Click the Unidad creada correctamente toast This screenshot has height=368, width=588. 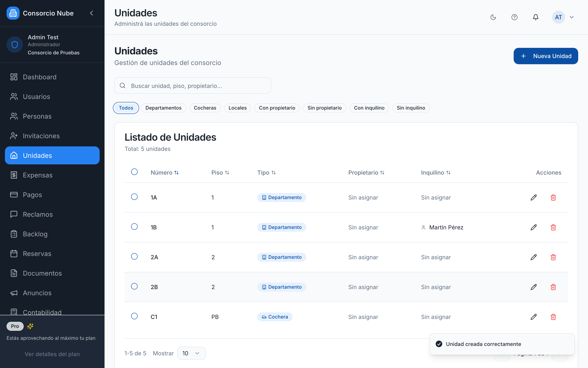502,344
